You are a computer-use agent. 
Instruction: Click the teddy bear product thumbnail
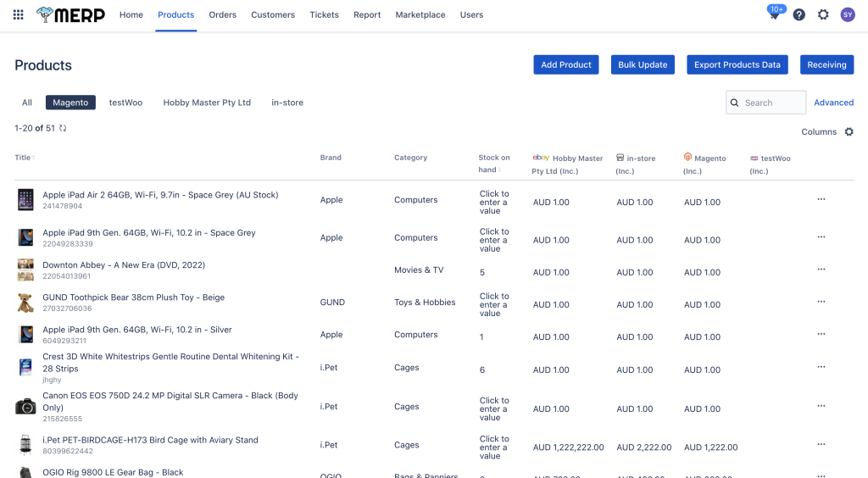coord(25,303)
